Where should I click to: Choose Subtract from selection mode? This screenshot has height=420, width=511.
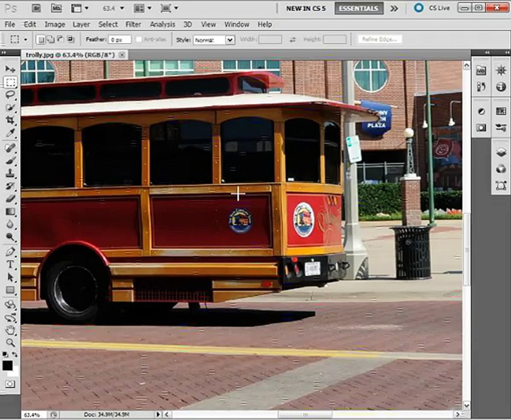60,40
